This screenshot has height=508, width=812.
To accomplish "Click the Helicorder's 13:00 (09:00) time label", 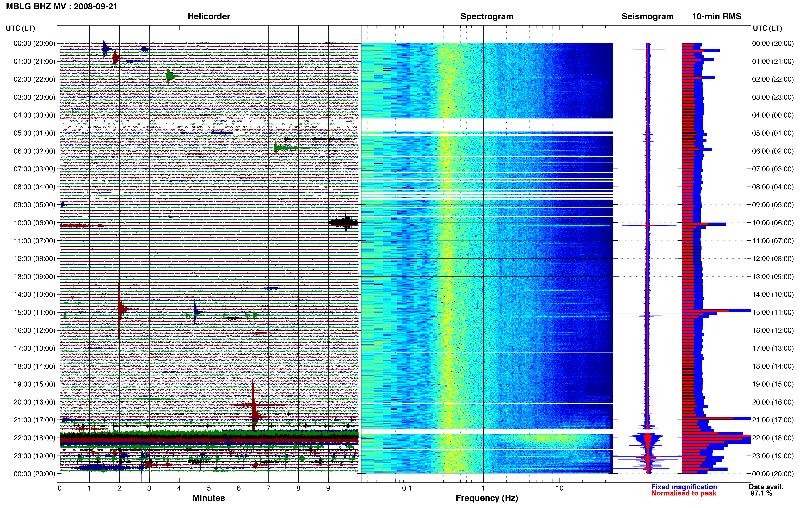I will click(x=34, y=277).
